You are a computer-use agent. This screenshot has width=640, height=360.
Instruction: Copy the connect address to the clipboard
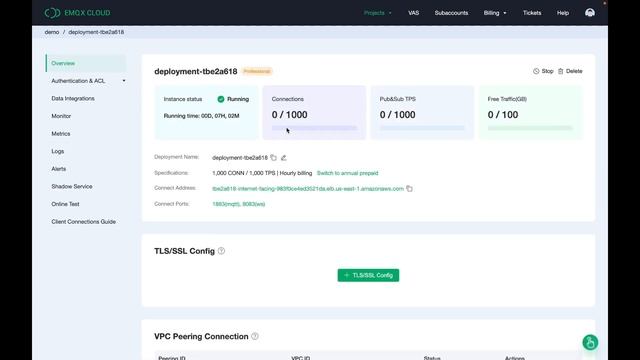pos(409,189)
